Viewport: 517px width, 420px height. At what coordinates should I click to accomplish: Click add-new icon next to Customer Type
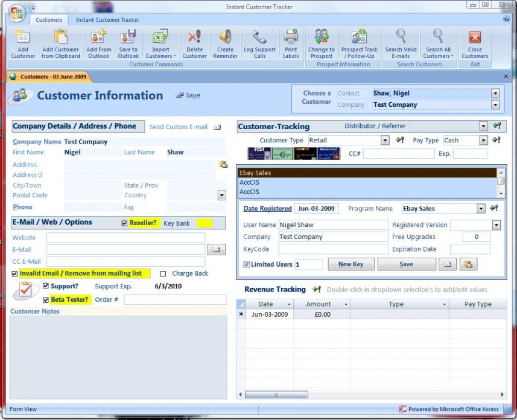[x=399, y=140]
